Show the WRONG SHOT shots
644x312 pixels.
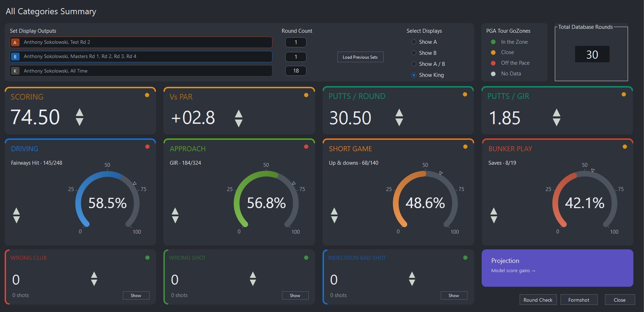[295, 296]
